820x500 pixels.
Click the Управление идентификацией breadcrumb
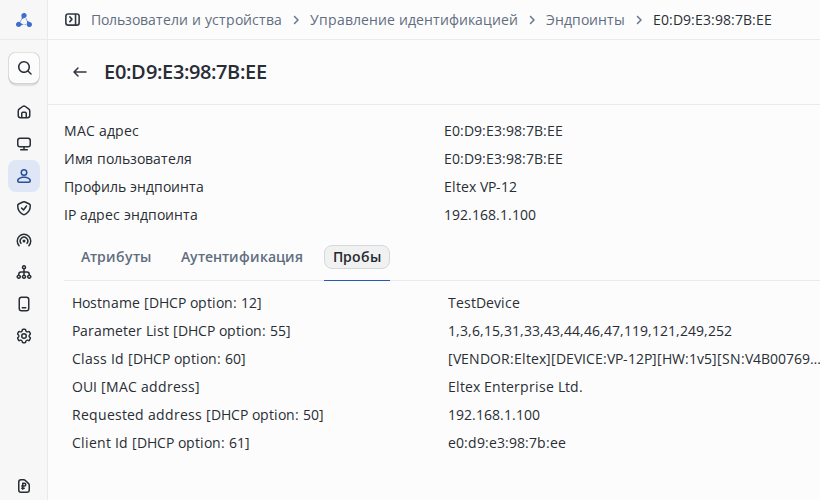[x=414, y=20]
